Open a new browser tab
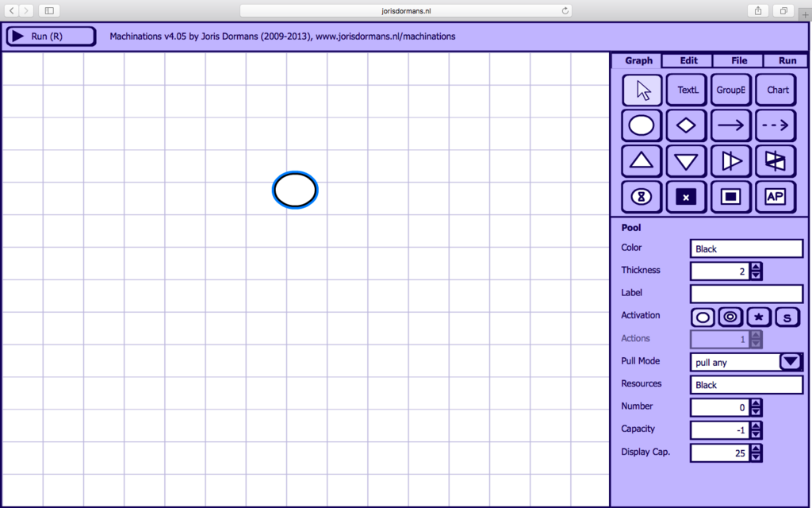 805,15
